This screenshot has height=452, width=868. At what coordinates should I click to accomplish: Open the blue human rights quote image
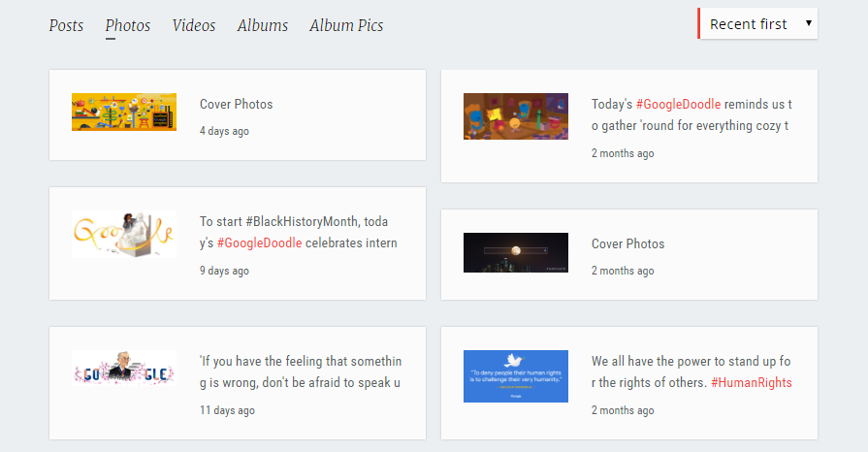point(515,376)
